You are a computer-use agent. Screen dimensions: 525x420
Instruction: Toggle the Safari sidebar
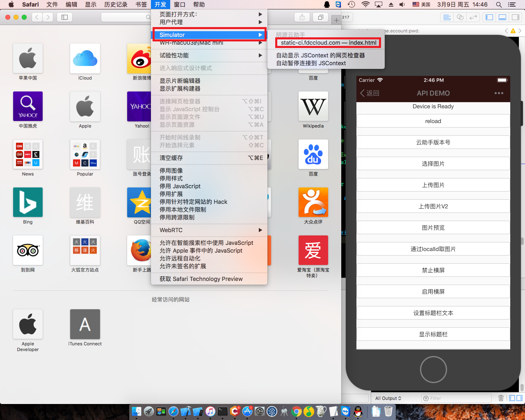click(64, 17)
